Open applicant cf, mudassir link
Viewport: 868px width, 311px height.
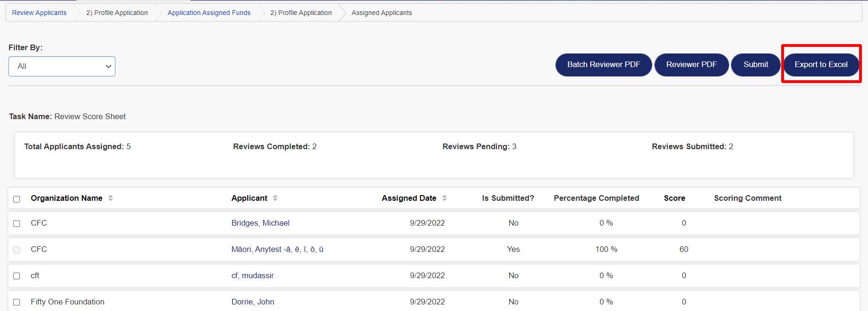252,275
